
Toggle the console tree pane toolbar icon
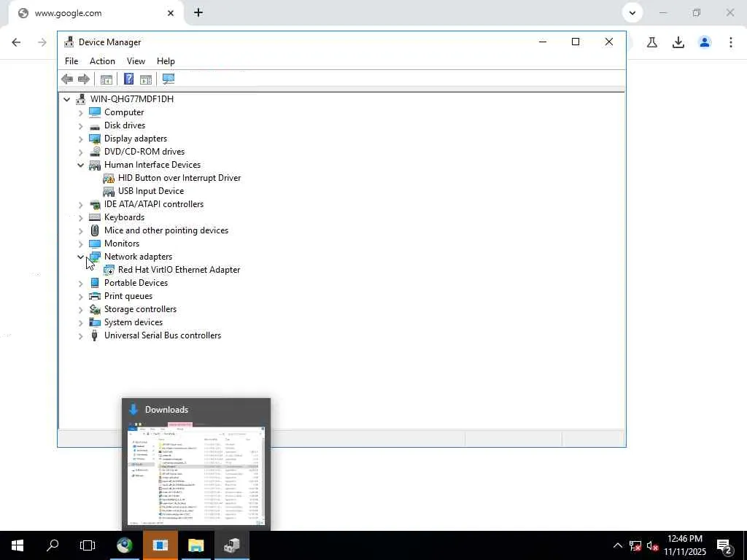tap(107, 79)
